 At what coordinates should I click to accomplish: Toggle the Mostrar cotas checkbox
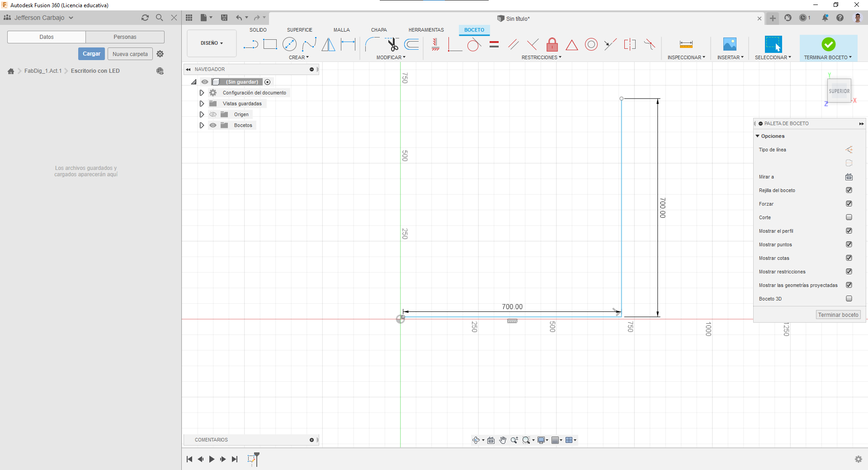click(849, 258)
